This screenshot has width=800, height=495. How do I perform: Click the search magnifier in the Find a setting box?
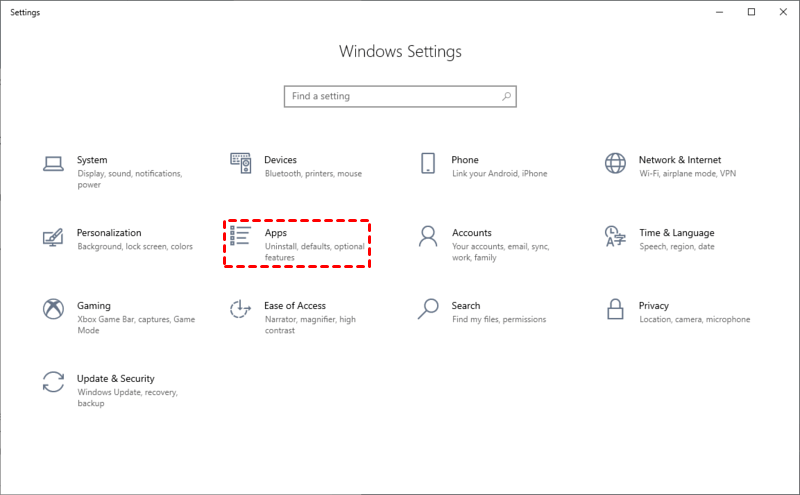pyautogui.click(x=506, y=97)
